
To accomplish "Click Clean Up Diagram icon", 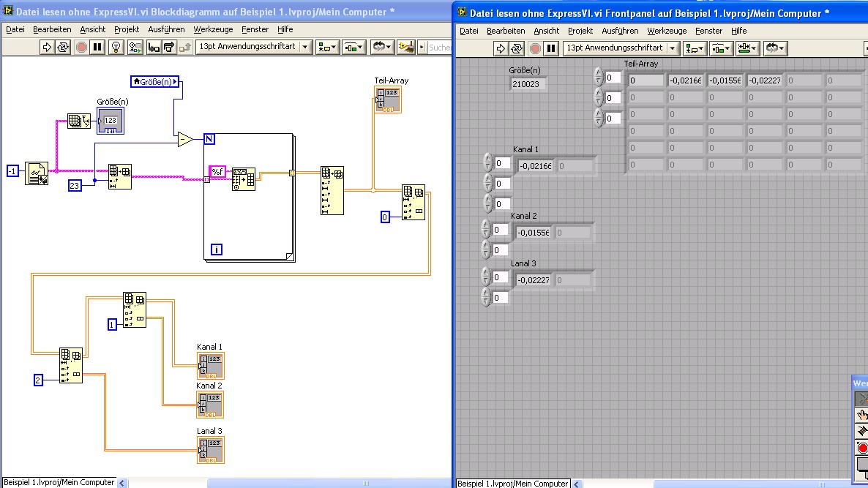I will tap(405, 47).
